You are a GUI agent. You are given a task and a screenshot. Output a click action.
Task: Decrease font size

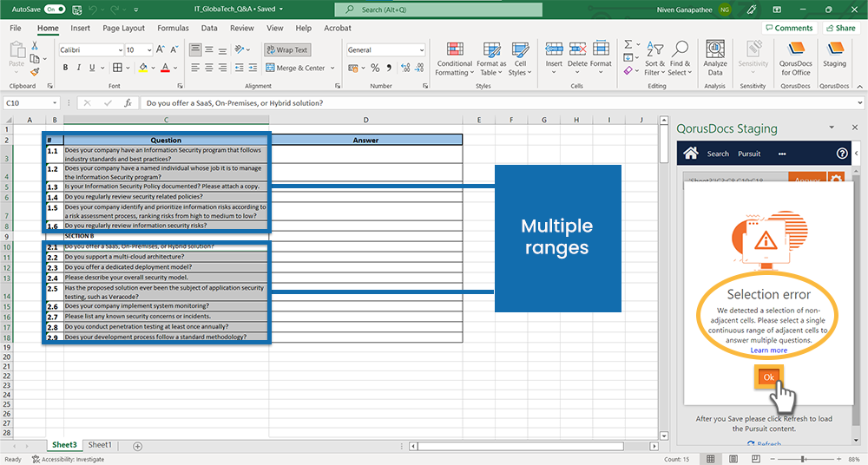pos(174,49)
